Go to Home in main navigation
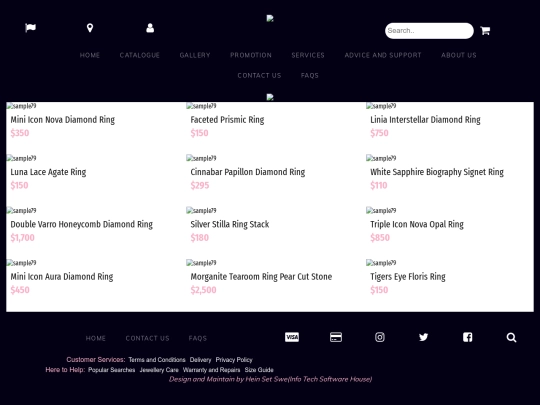 coord(90,55)
